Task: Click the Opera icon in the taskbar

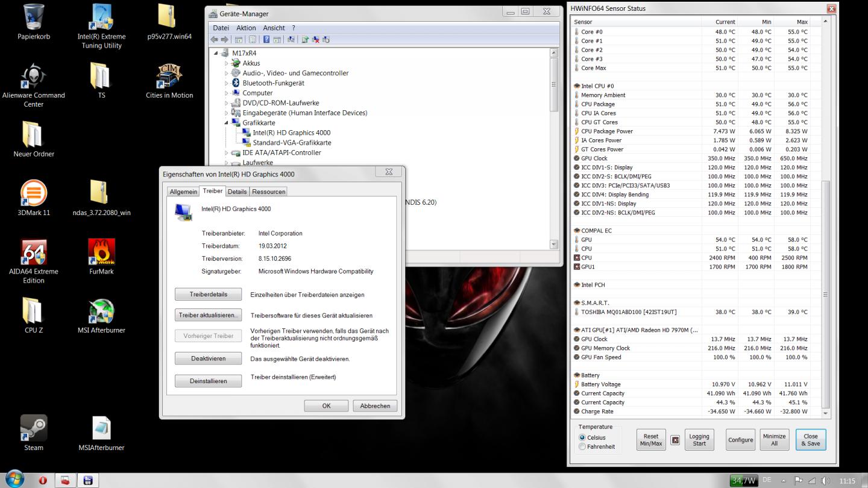Action: [43, 480]
